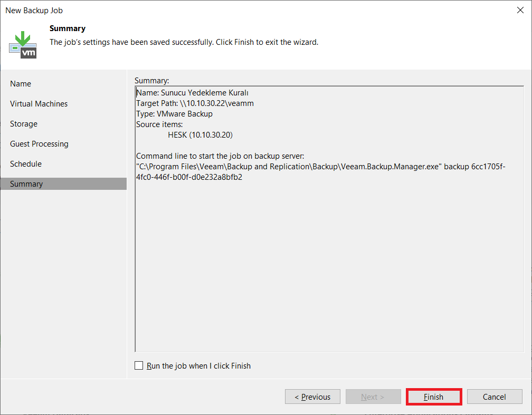Image resolution: width=532 pixels, height=415 pixels.
Task: Cancel the backup job wizard
Action: tap(495, 397)
